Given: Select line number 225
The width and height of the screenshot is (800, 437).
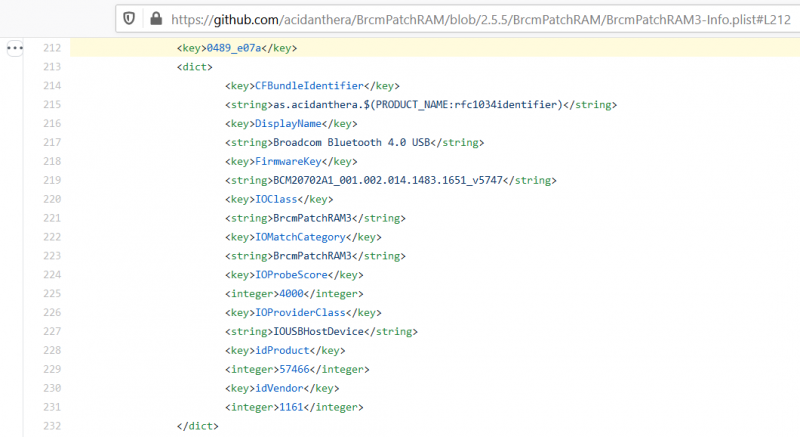Looking at the screenshot, I should pyautogui.click(x=52, y=293).
